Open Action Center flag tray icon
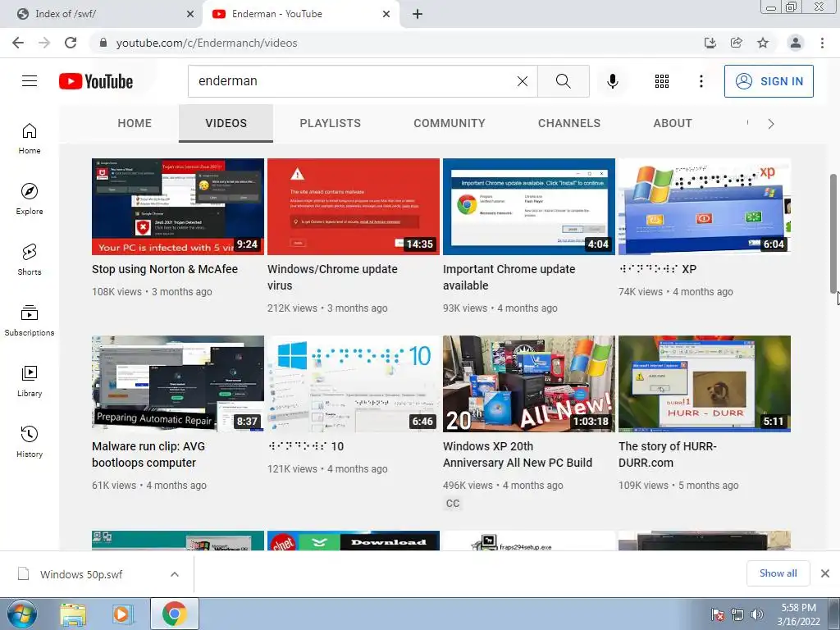 pyautogui.click(x=717, y=615)
